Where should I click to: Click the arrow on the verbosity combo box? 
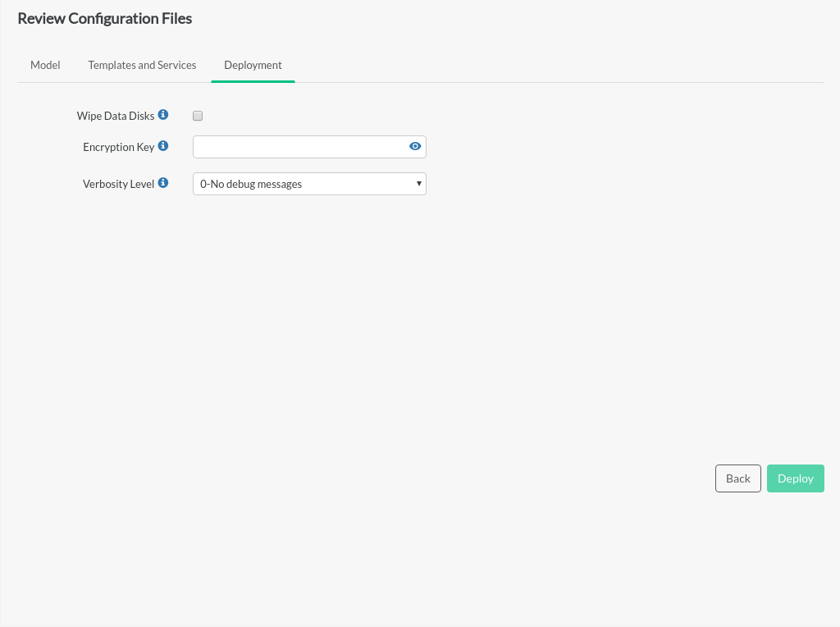[418, 184]
